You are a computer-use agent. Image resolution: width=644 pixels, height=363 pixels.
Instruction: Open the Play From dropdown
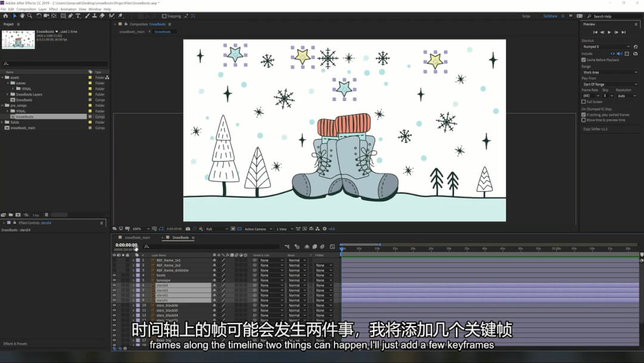coord(609,84)
